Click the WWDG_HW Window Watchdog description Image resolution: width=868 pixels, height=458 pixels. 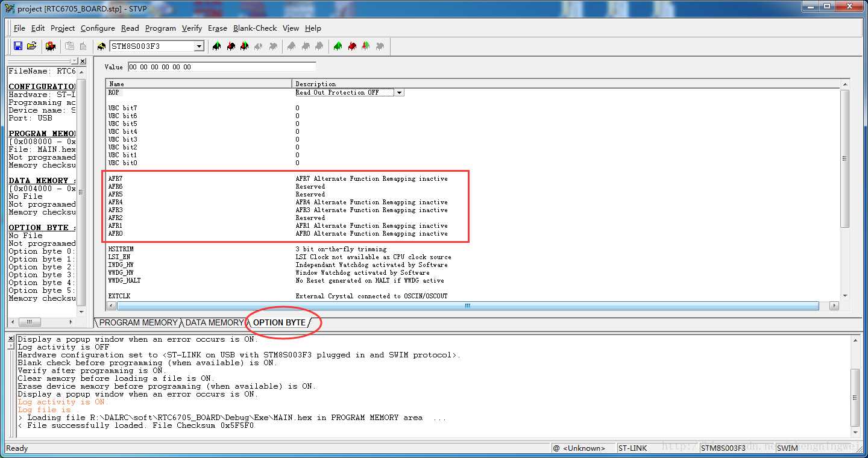point(362,272)
